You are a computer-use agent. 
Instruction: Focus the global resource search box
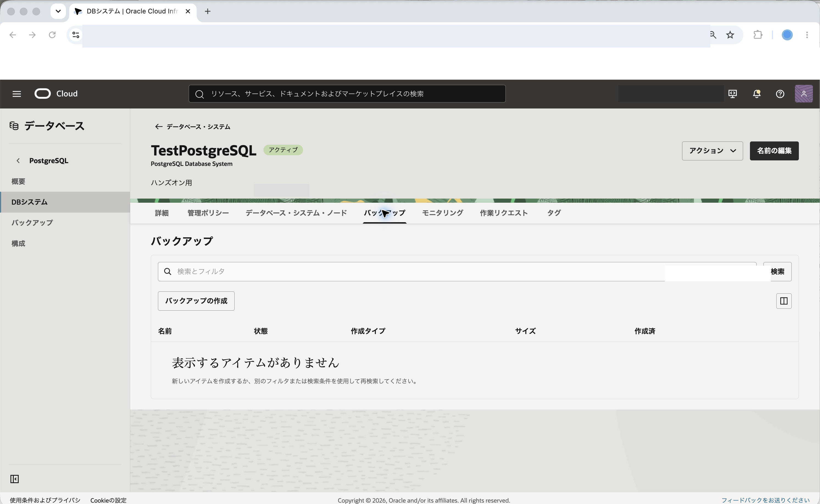pyautogui.click(x=347, y=94)
